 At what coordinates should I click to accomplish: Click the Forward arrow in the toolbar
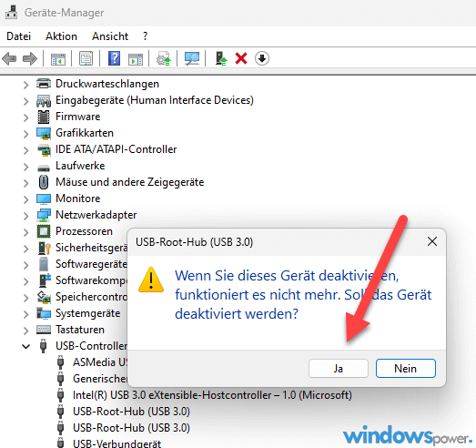[30, 58]
